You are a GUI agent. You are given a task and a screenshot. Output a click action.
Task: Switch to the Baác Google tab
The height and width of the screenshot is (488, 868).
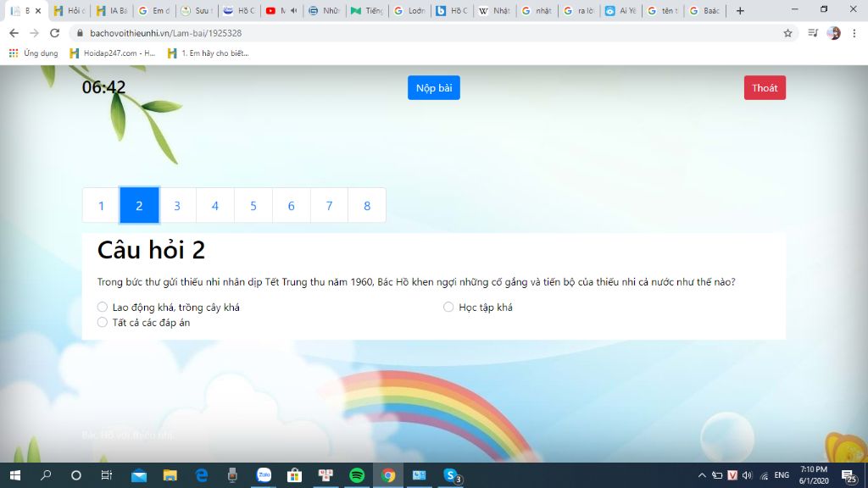point(704,10)
